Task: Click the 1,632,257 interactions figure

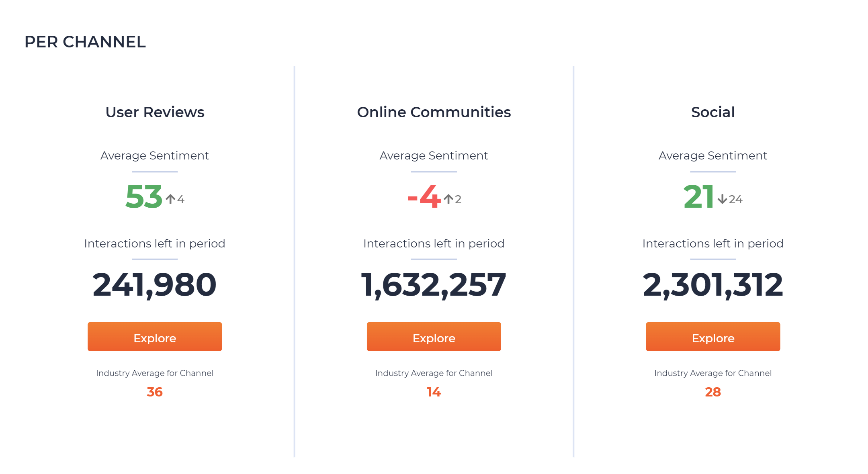Action: (x=434, y=285)
